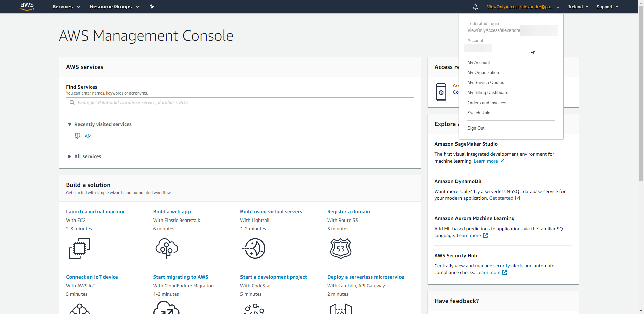Click the mobile app phone icon
The width and height of the screenshot is (644, 314).
(x=441, y=92)
